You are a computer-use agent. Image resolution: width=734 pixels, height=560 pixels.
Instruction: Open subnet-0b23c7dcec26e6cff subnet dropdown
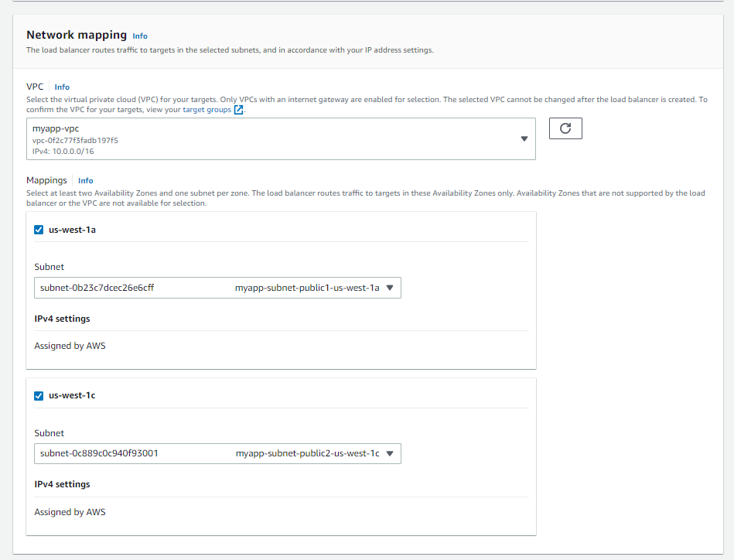click(217, 288)
